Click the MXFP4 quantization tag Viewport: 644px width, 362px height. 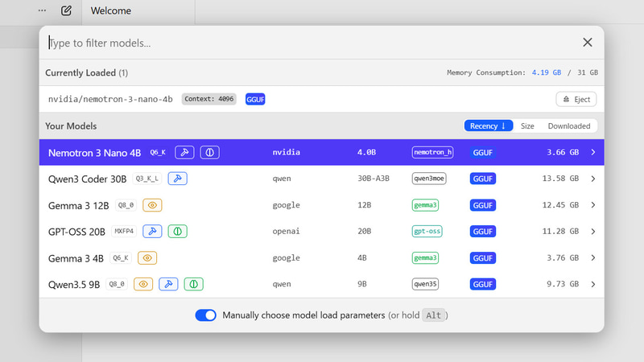click(x=124, y=231)
